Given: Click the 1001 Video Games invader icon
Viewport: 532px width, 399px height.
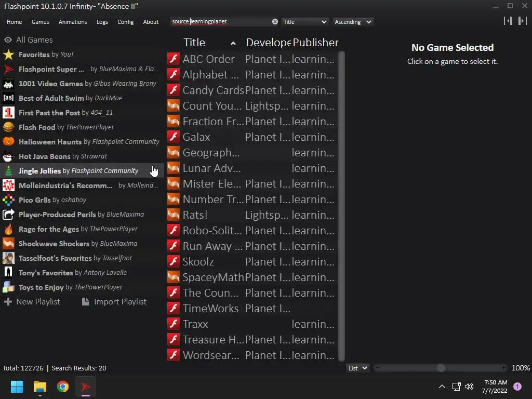Looking at the screenshot, I should (8, 84).
